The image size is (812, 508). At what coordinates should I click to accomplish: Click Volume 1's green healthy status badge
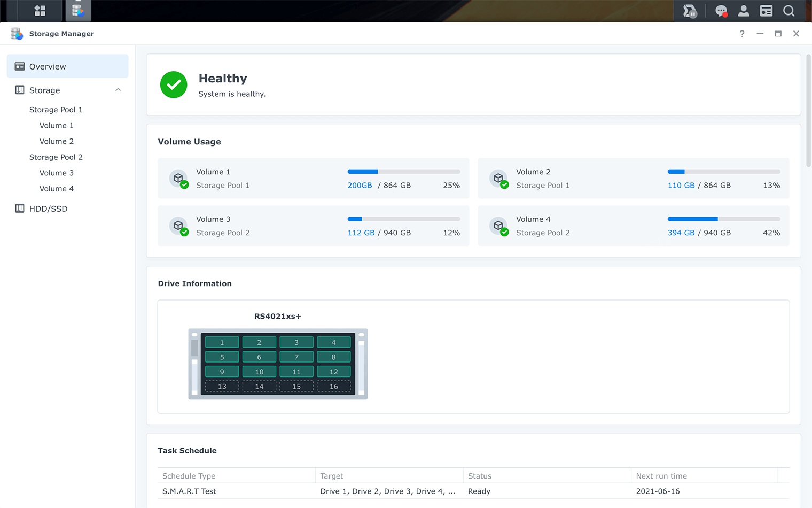(184, 184)
